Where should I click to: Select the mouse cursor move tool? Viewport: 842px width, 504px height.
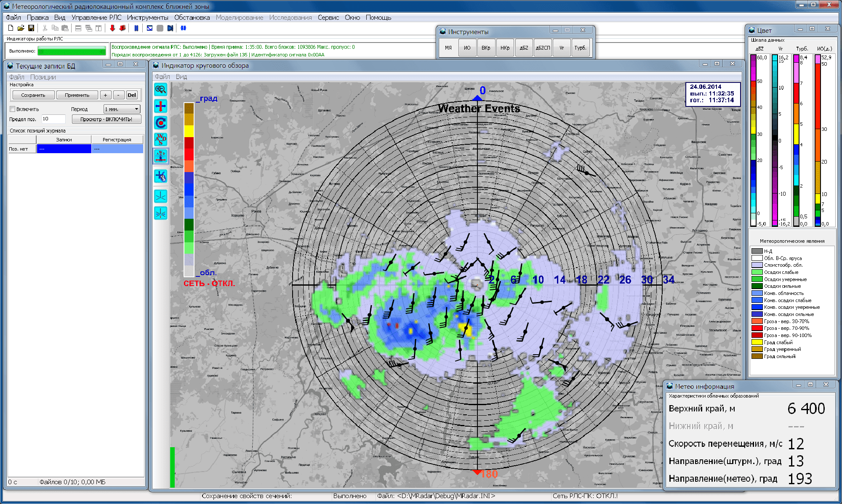pos(161,176)
